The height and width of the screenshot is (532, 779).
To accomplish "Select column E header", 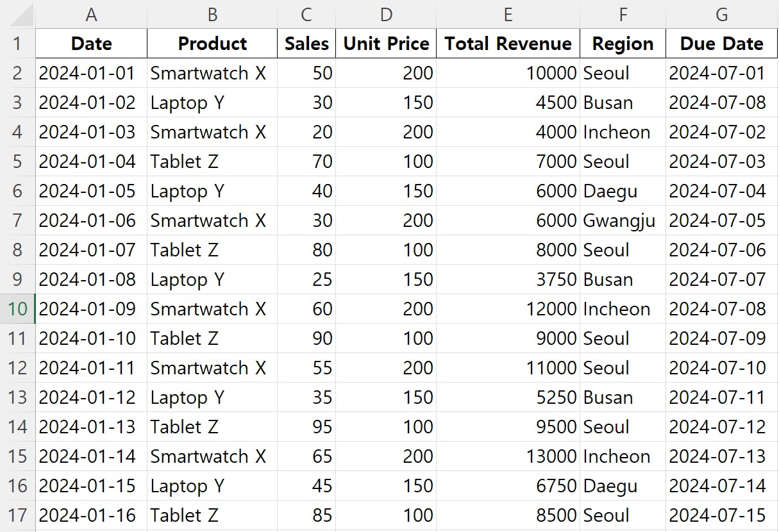I will click(x=508, y=14).
